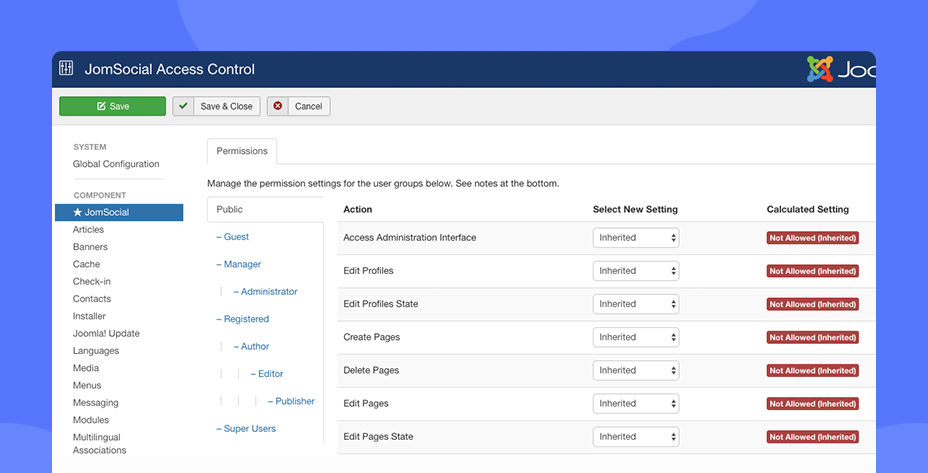Open the Create Pages setting dropdown
The width and height of the screenshot is (928, 473).
[636, 337]
